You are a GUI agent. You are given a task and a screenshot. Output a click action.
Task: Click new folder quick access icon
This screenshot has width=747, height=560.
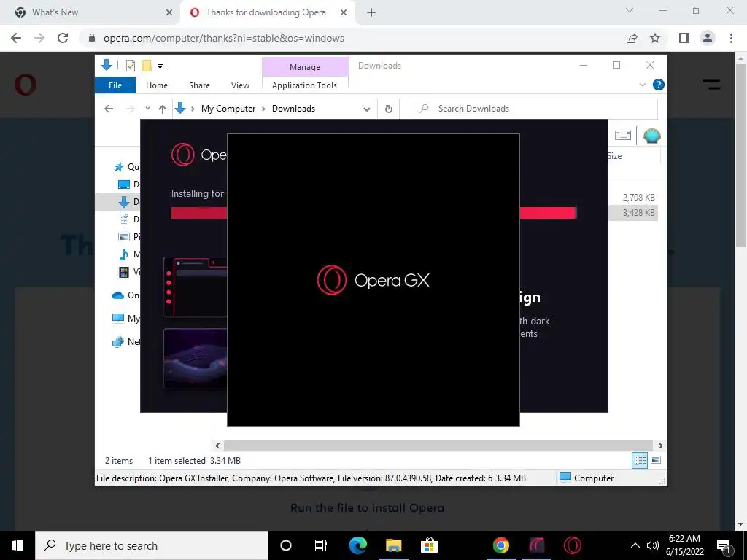coord(147,66)
